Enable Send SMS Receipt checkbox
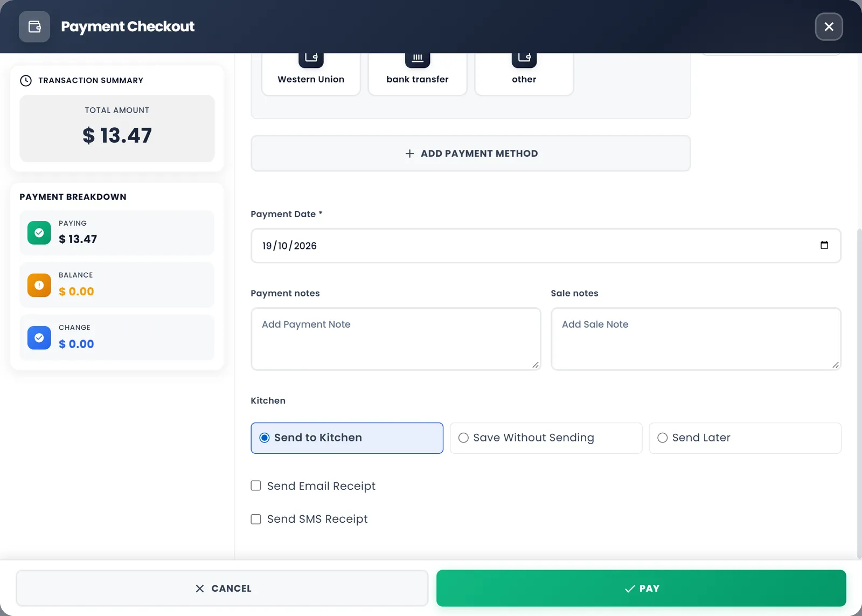Viewport: 862px width, 616px height. (x=256, y=519)
